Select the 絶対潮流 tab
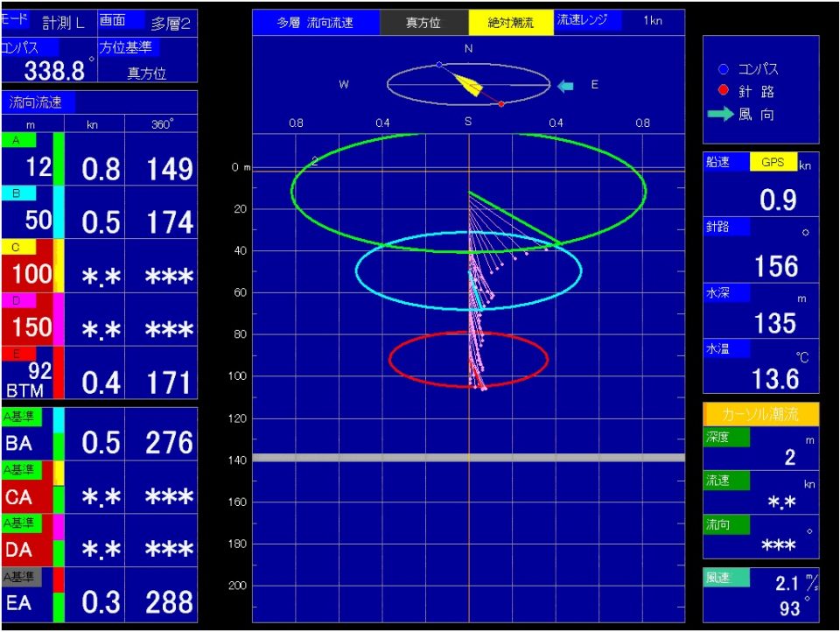 click(x=511, y=23)
